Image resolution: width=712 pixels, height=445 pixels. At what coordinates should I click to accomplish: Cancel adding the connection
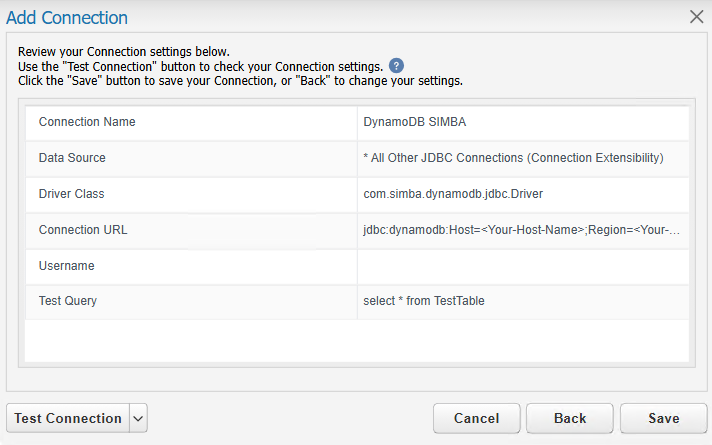(476, 418)
